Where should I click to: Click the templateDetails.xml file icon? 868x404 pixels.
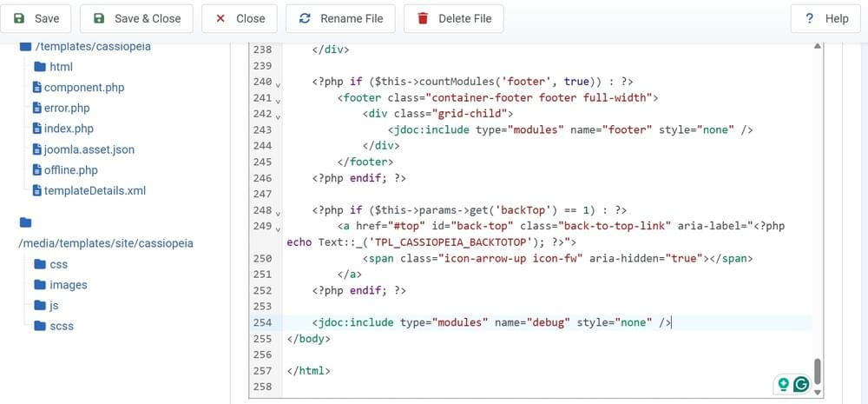coord(37,190)
